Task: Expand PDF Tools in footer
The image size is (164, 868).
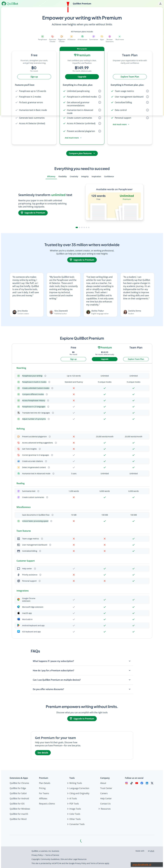Action: click(x=73, y=804)
